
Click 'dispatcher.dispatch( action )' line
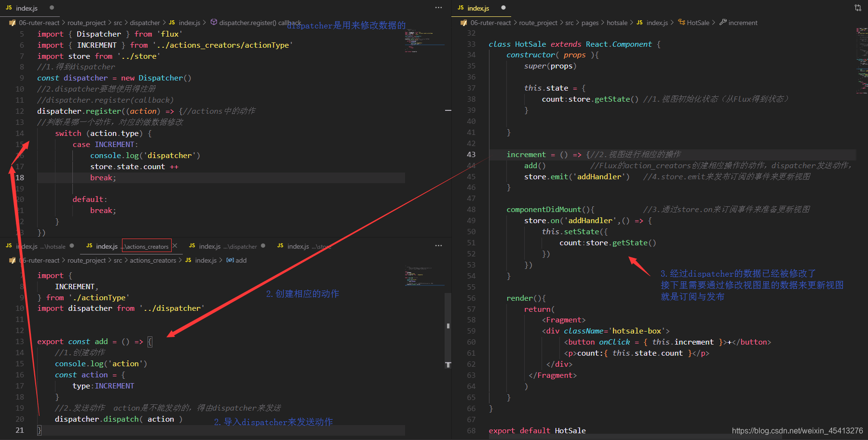[119, 419]
